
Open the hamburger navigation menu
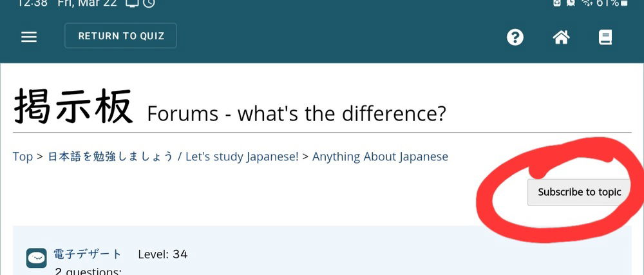(x=29, y=37)
